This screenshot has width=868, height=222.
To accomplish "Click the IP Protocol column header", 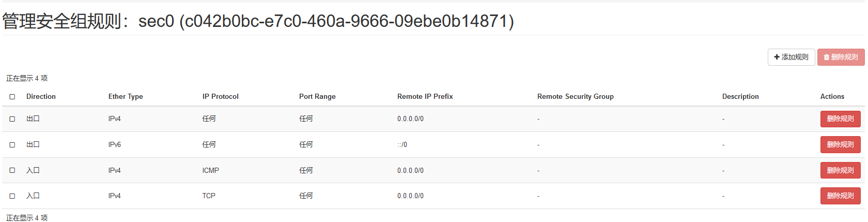I will [x=220, y=96].
